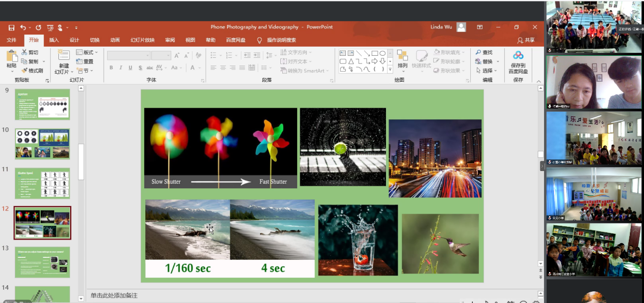Switch to the Slide Show (幻灯片放映) tab
Screen dimensions: 644x303
point(142,40)
